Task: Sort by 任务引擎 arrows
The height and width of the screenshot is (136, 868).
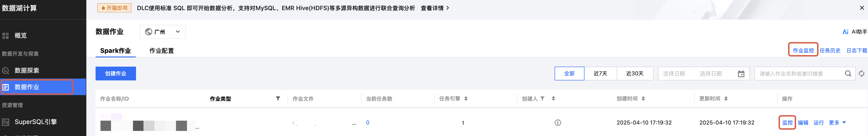Action: (x=466, y=98)
